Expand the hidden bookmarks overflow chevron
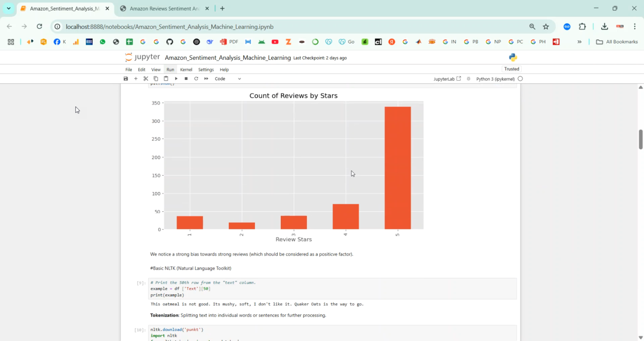This screenshot has width=644, height=341. 579,42
